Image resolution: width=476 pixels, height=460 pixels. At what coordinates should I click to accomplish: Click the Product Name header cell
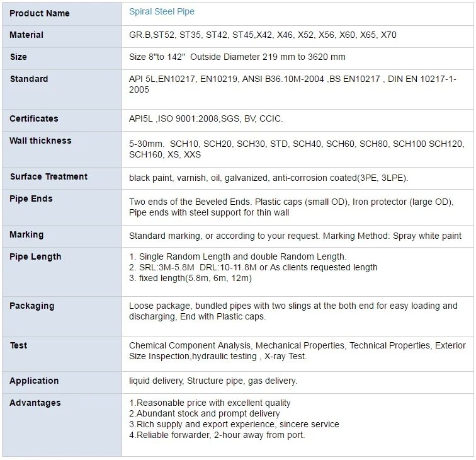click(x=40, y=13)
